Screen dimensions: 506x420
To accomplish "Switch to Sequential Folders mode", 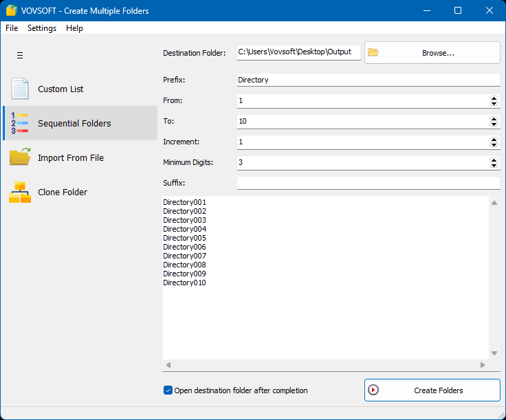I will (80, 123).
